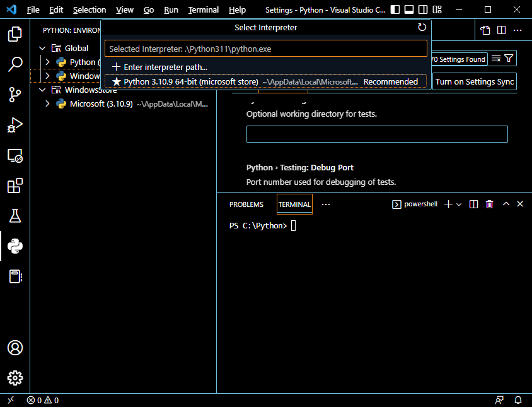
Task: Open the File menu
Action: pos(33,10)
